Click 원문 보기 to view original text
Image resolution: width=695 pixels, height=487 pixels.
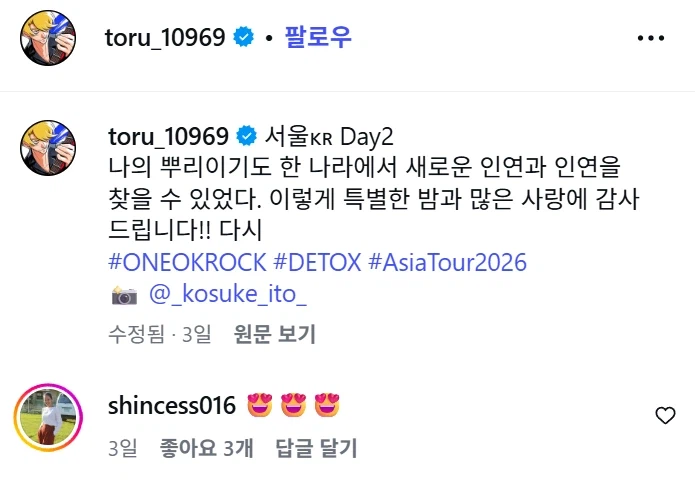(274, 333)
